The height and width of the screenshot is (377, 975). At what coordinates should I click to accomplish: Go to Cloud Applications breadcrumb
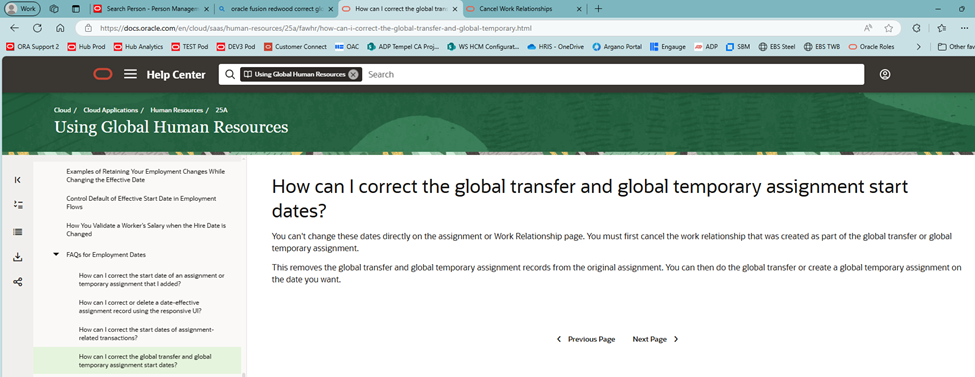(110, 109)
